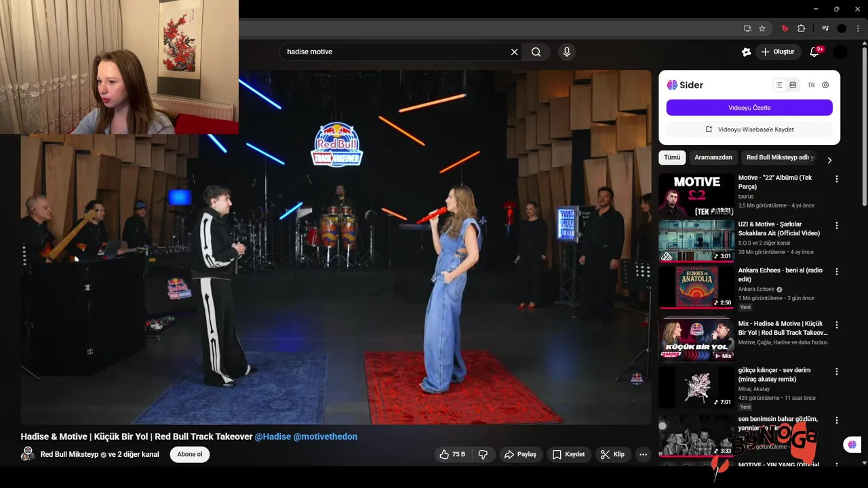Open options for UZI & Motive video
The image size is (868, 488).
click(836, 225)
